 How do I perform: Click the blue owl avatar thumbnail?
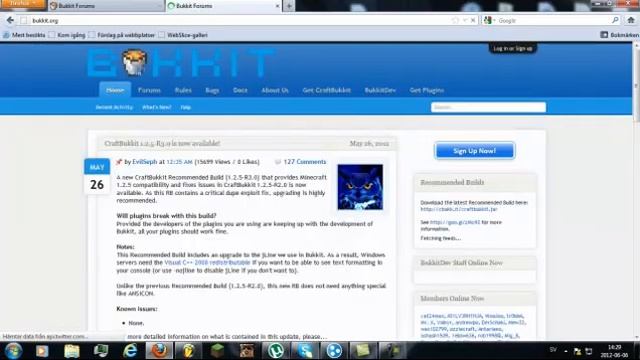coord(360,187)
